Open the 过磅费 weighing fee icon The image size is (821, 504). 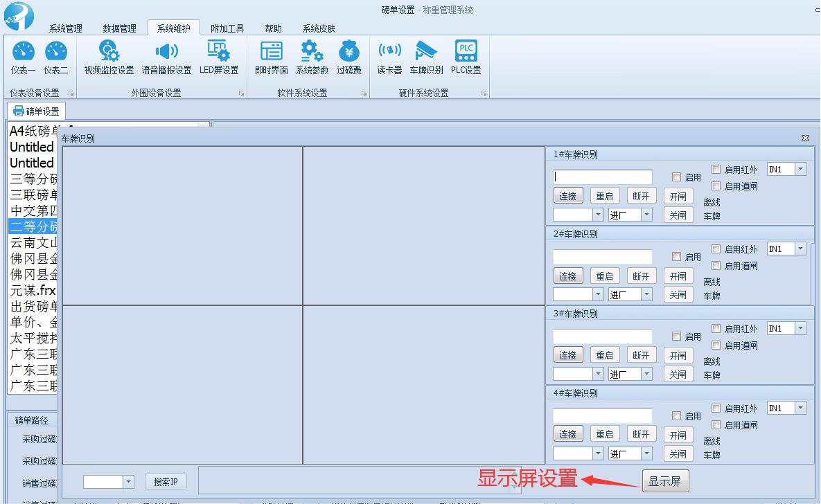tap(349, 57)
